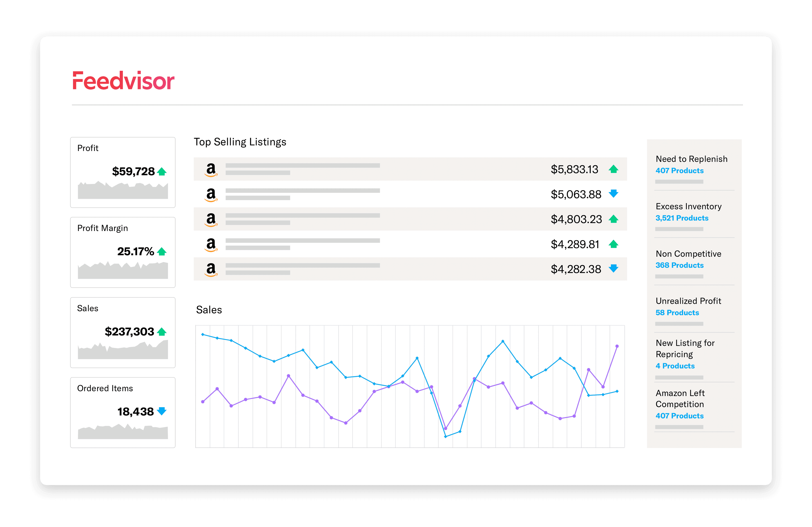Viewport: 812px width, 527px height.
Task: Click the New Listing for Repricing label
Action: 685,348
